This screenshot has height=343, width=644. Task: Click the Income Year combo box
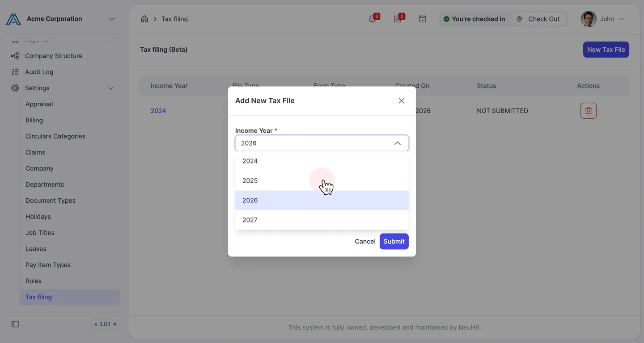322,143
